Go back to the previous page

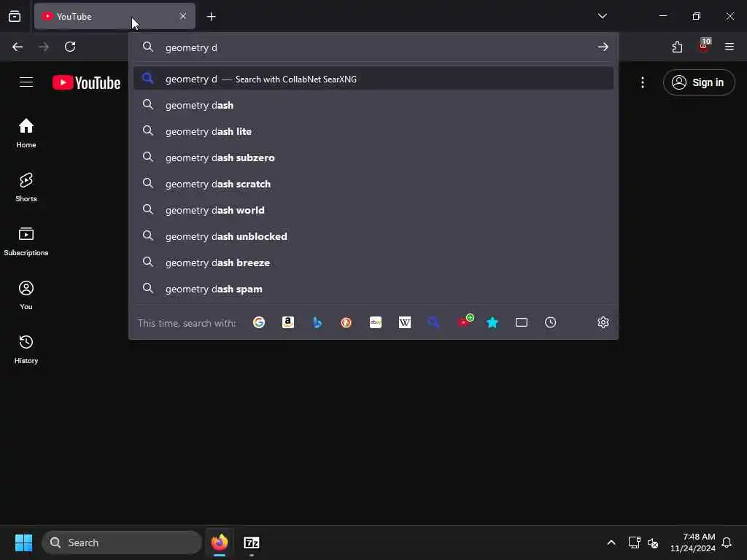(18, 47)
